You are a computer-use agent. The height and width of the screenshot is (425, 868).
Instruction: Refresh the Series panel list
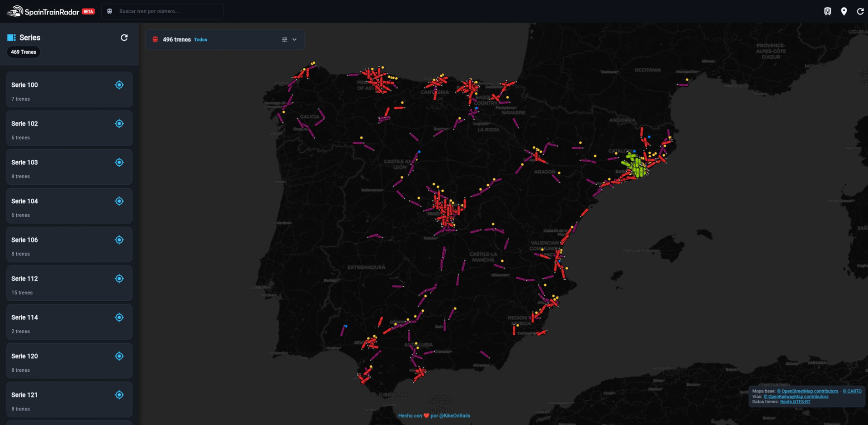[124, 37]
